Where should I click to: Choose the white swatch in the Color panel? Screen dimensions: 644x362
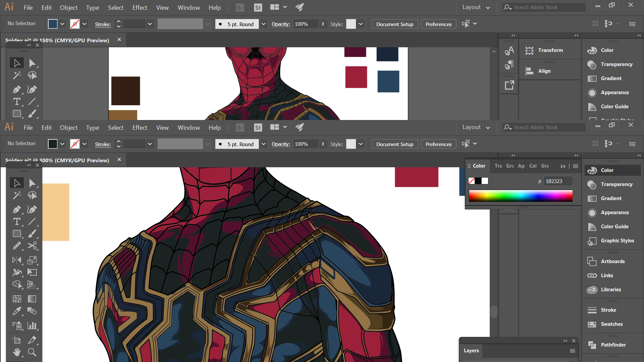click(485, 181)
